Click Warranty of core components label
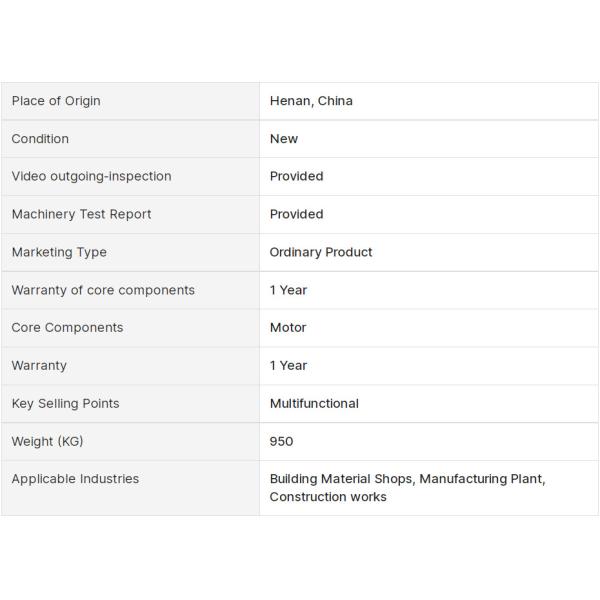The height and width of the screenshot is (600, 600). point(103,290)
